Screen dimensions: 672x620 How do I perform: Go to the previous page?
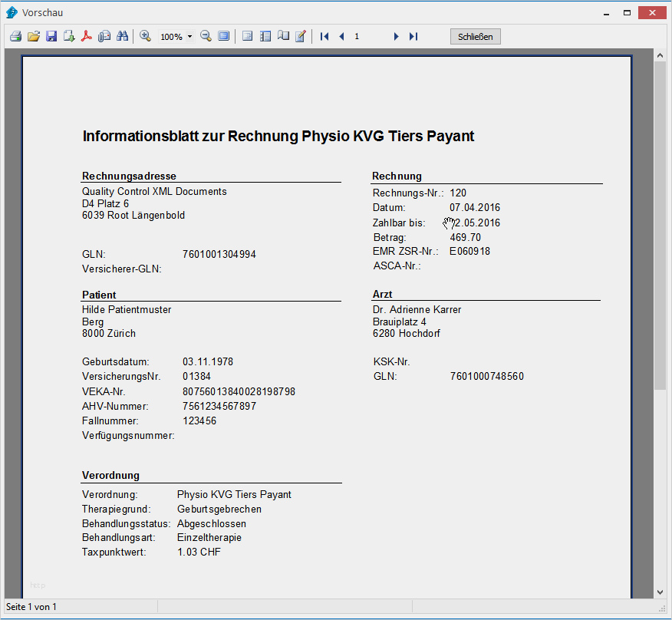point(341,36)
